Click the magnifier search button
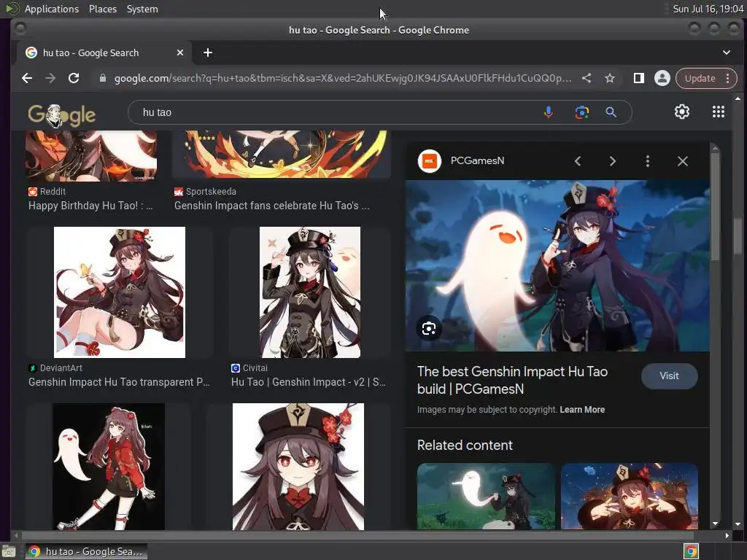 [x=611, y=112]
